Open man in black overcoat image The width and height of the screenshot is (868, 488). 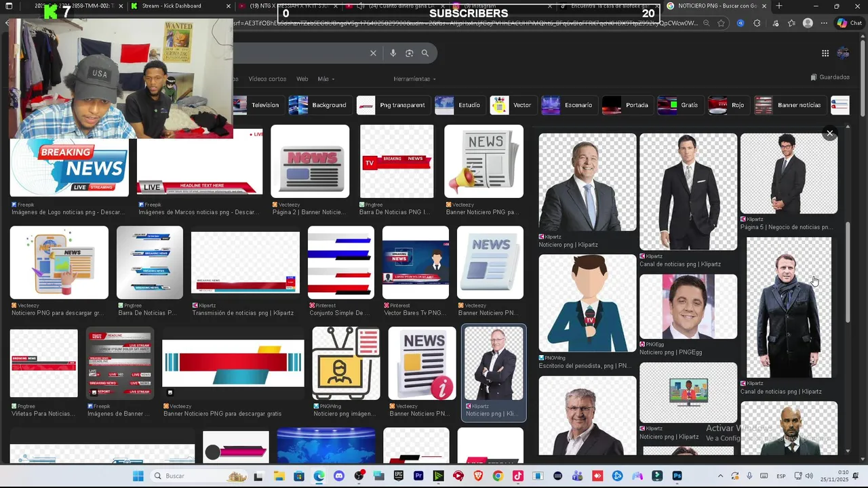(789, 307)
